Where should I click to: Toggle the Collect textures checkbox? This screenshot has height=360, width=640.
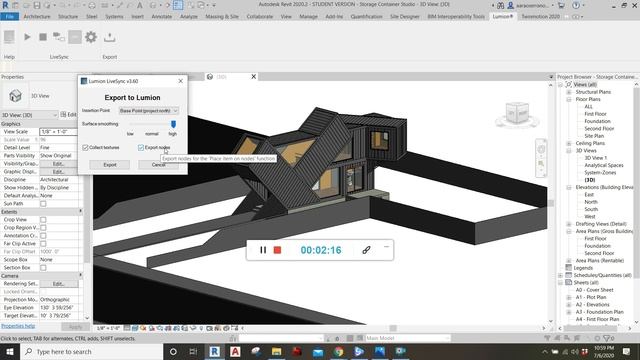point(85,147)
